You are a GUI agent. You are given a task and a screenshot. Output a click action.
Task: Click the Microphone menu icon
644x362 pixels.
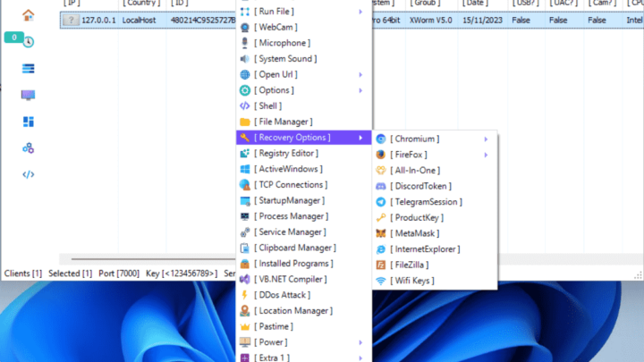(245, 43)
